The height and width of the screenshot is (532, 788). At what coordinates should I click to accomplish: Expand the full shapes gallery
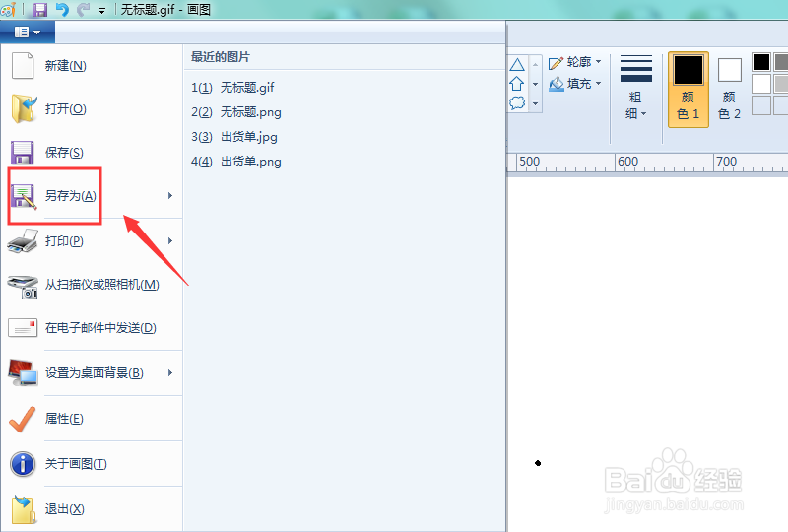click(535, 102)
